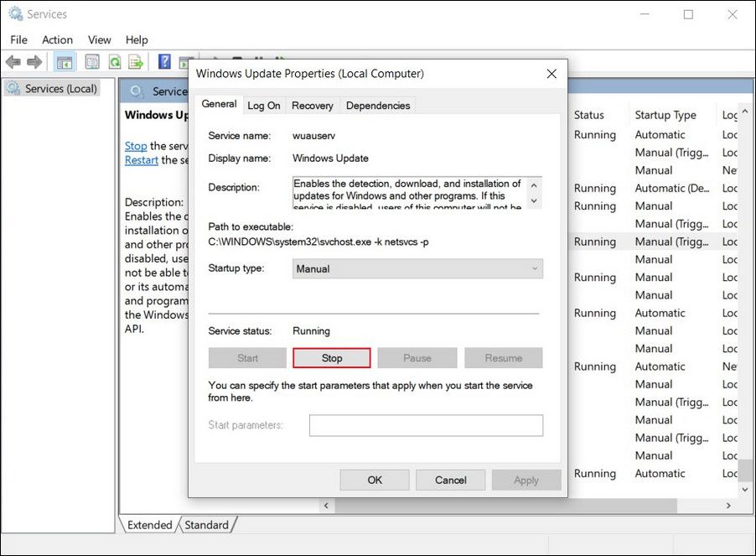756x556 pixels.
Task: Click the Stop button in the dialog
Action: (331, 357)
